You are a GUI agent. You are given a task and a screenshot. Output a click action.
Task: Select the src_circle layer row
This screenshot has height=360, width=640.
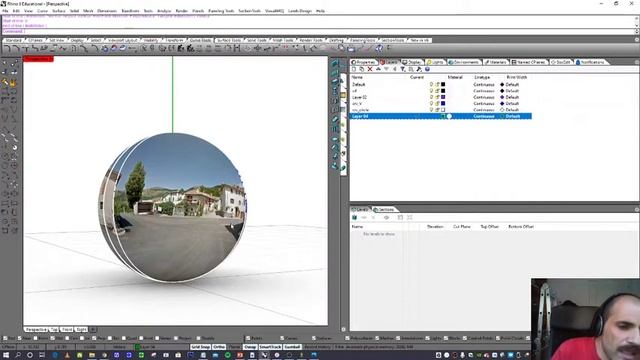(x=440, y=110)
